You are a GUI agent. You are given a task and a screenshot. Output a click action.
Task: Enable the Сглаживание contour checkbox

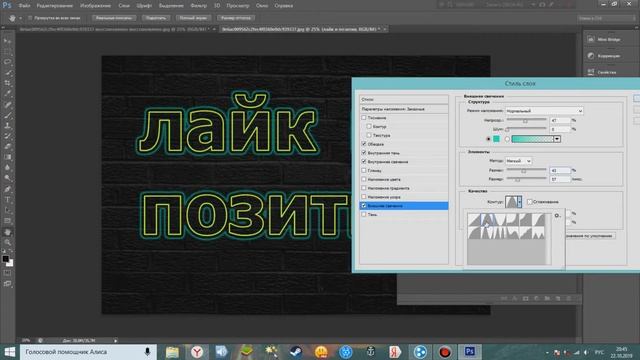tap(529, 202)
